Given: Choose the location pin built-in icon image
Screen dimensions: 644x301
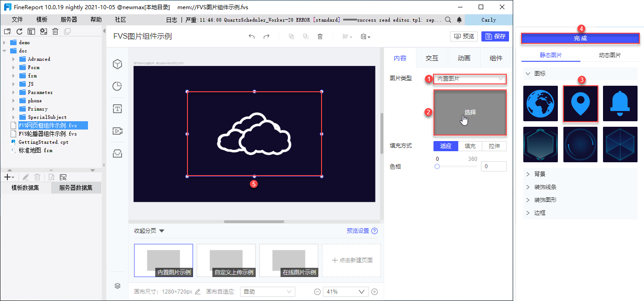Looking at the screenshot, I should pyautogui.click(x=580, y=103).
